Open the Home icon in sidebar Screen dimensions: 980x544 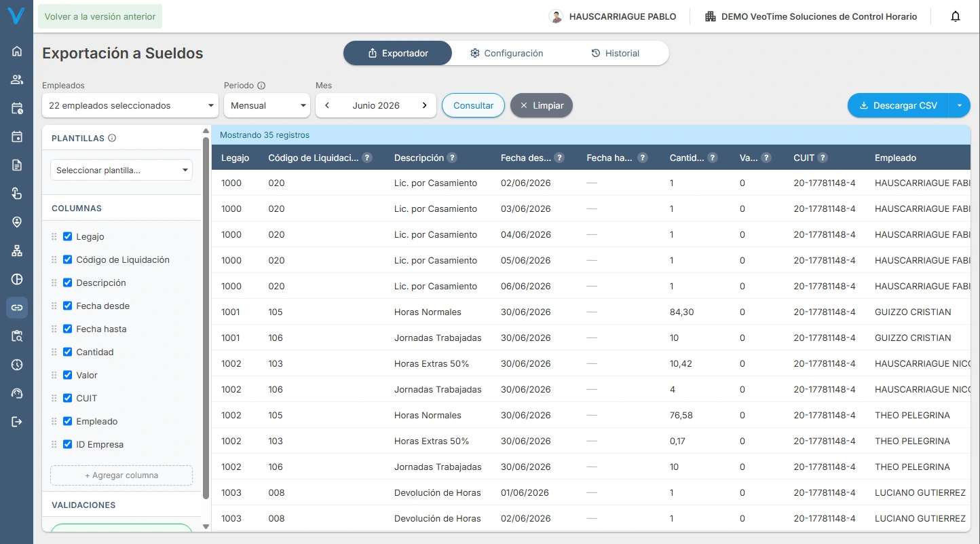pyautogui.click(x=17, y=51)
